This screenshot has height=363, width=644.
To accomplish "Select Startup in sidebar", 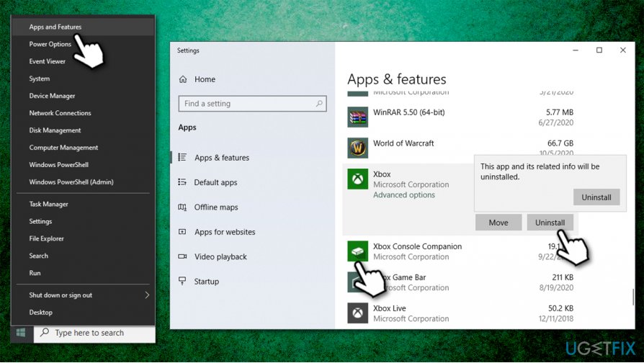I will 207,282.
